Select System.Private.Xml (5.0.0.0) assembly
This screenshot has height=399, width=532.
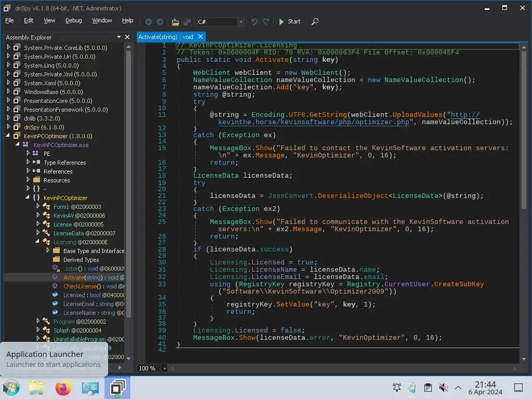(60, 74)
